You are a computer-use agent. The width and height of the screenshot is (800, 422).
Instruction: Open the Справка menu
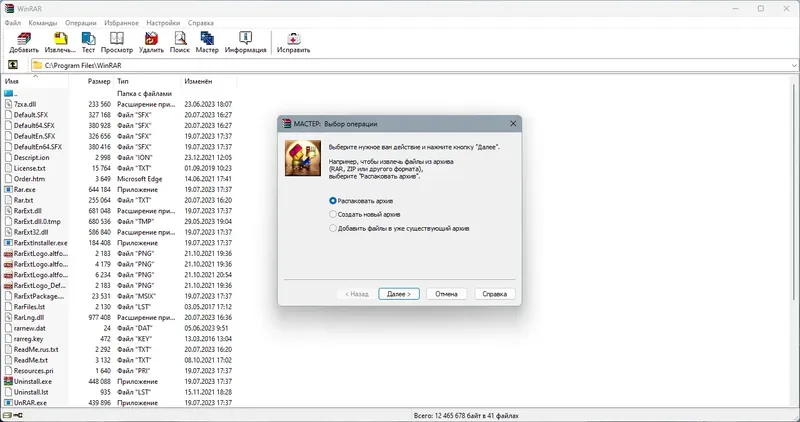coord(201,23)
